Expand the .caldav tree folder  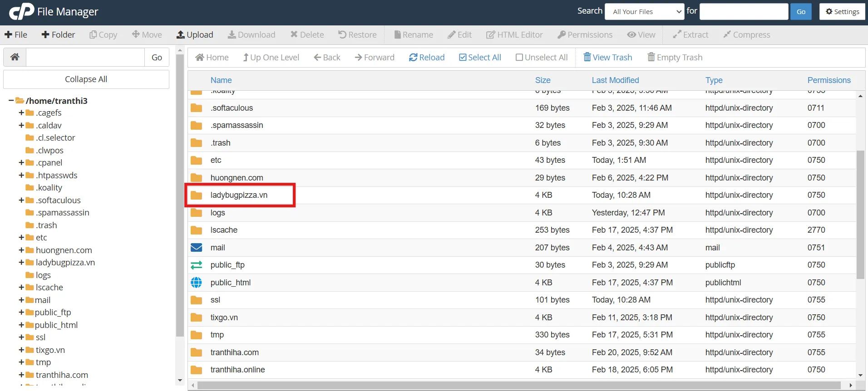21,125
